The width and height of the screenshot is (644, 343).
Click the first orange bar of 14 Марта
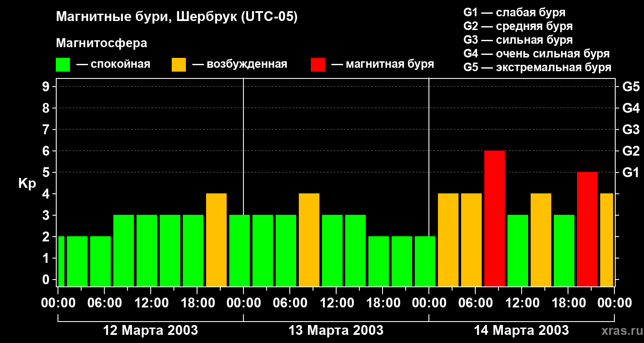[448, 240]
